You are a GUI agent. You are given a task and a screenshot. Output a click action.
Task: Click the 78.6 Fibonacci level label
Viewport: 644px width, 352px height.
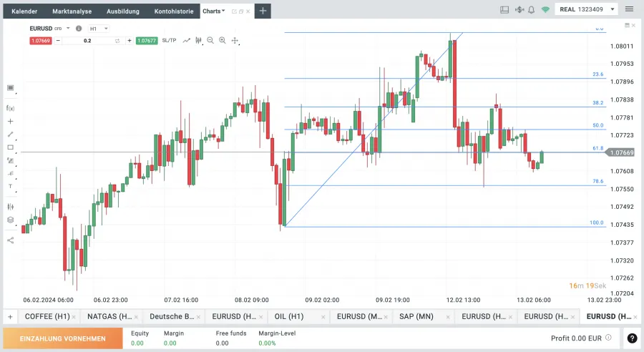598,181
